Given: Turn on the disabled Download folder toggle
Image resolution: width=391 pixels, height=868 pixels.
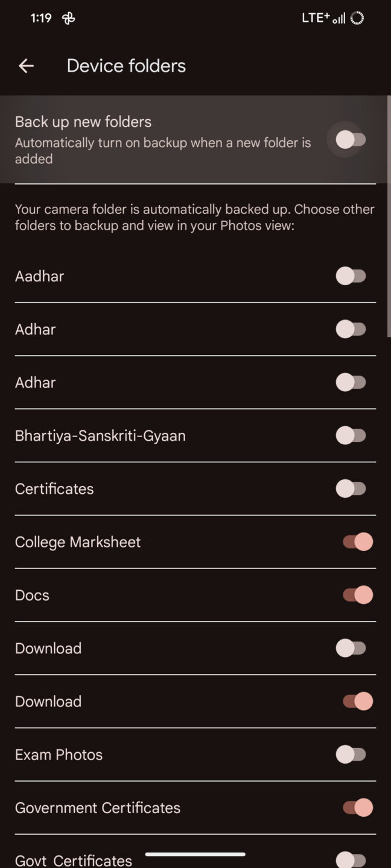Looking at the screenshot, I should click(351, 648).
